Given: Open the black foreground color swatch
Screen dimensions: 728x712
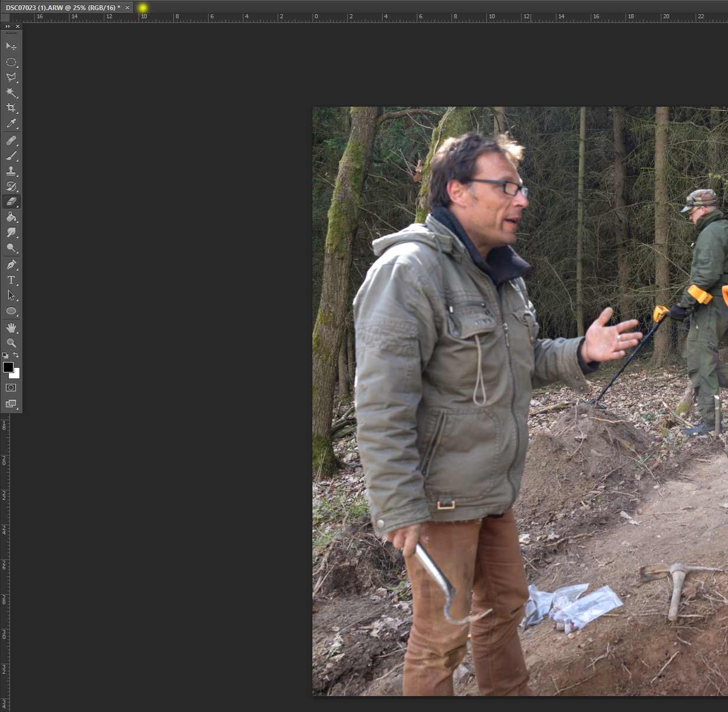Looking at the screenshot, I should (x=8, y=367).
